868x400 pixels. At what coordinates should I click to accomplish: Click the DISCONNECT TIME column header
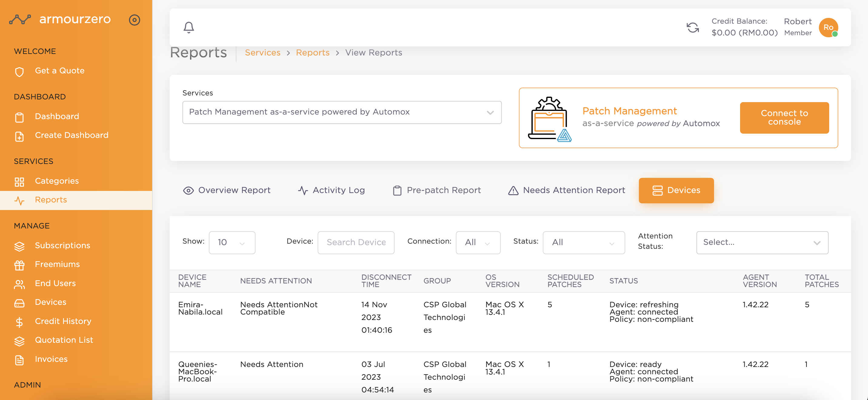386,281
